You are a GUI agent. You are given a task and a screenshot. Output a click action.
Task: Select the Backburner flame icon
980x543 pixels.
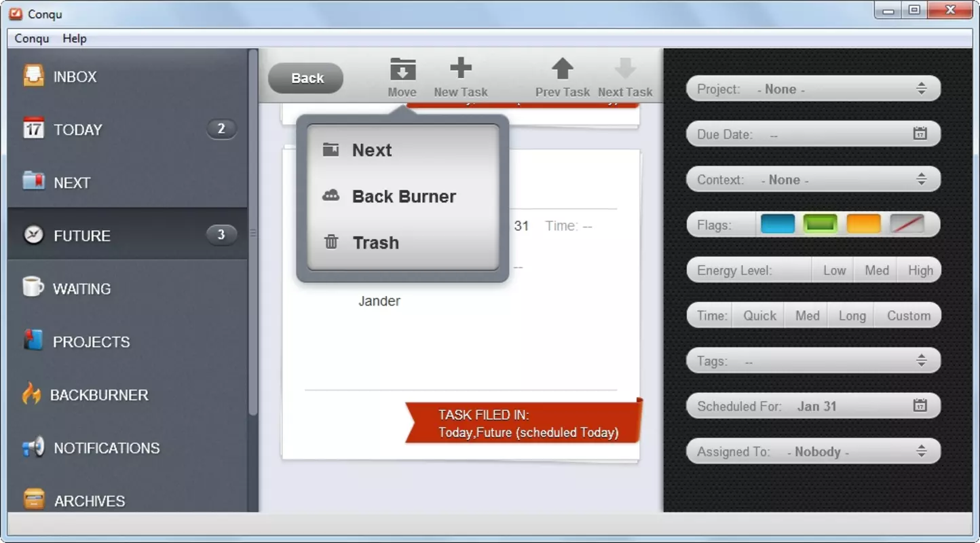[x=31, y=394]
